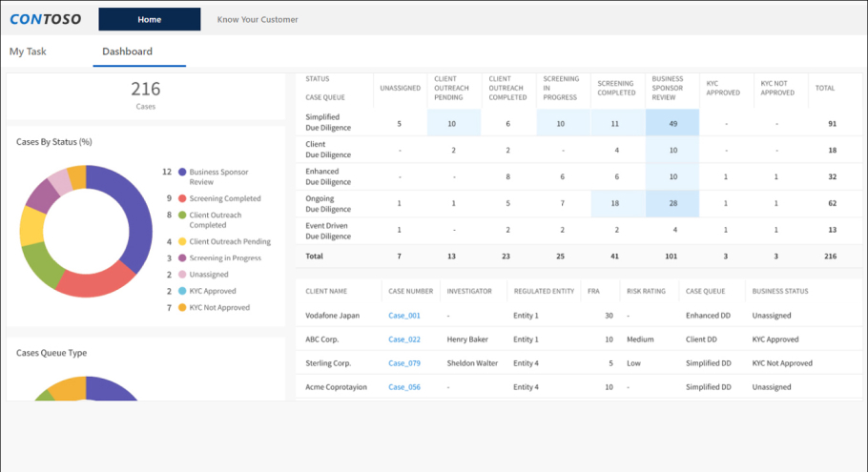Open the Home tab

[x=149, y=19]
